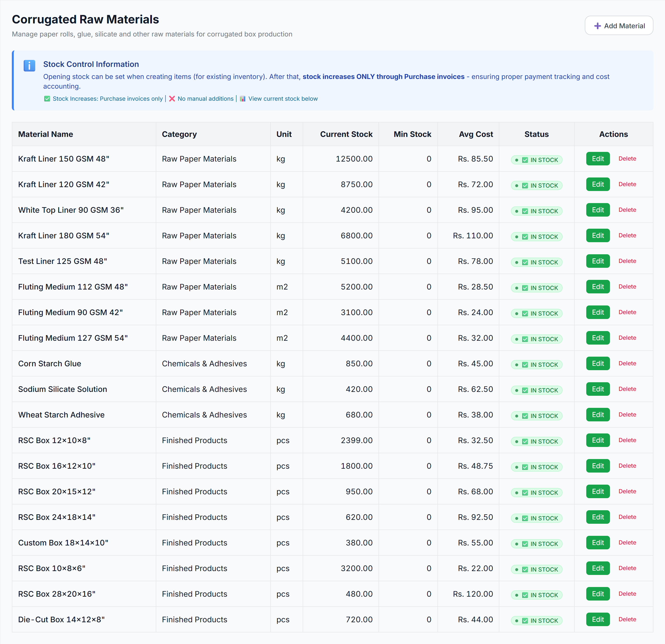Select the 12500.00 current stock value
665x644 pixels.
pyautogui.click(x=354, y=159)
